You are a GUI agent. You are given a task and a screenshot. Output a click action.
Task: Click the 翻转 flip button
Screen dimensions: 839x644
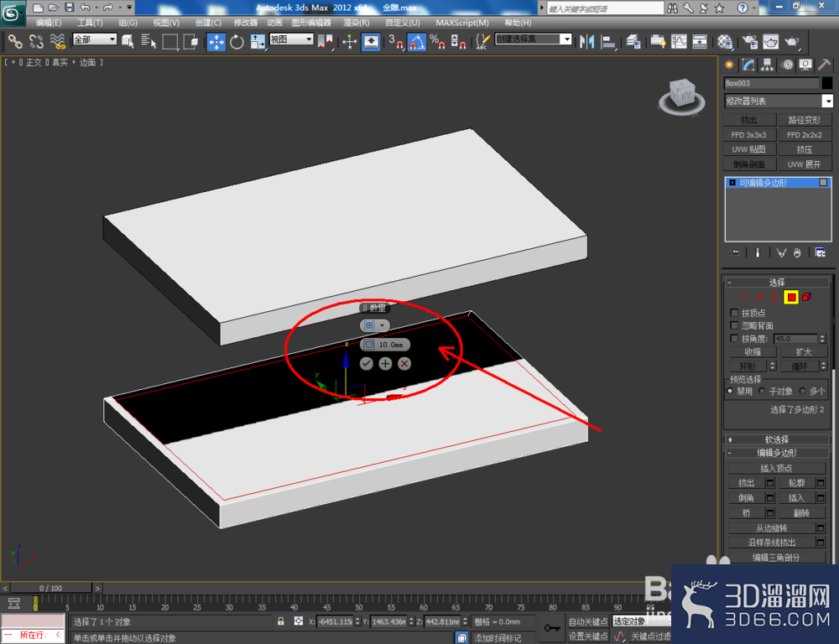coord(801,513)
